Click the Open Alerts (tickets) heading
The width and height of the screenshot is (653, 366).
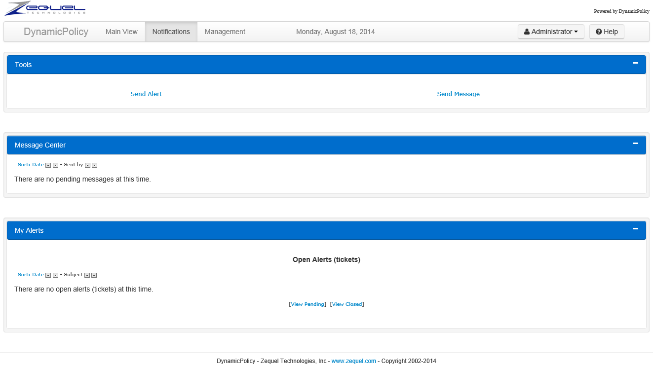[x=326, y=260]
